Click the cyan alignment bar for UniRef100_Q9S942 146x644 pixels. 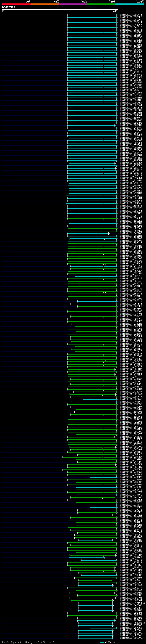point(87,558)
